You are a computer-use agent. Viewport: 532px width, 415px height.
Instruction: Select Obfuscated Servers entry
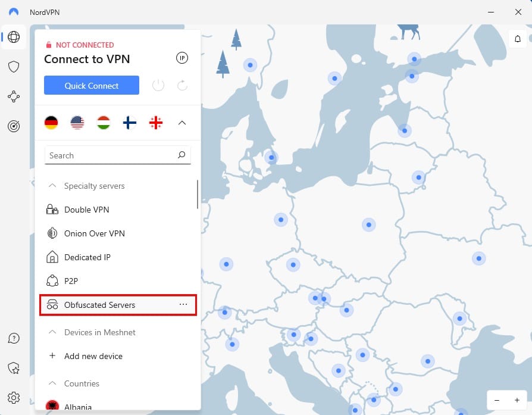[118, 305]
